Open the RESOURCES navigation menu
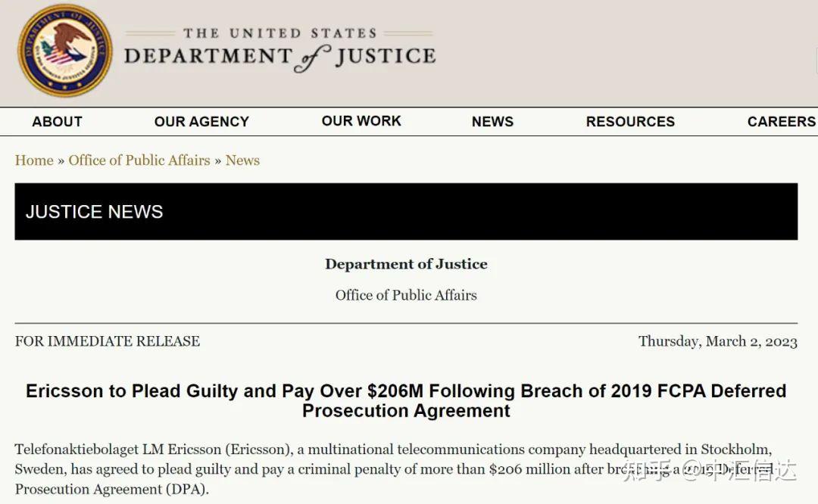818x504 pixels. 630,122
